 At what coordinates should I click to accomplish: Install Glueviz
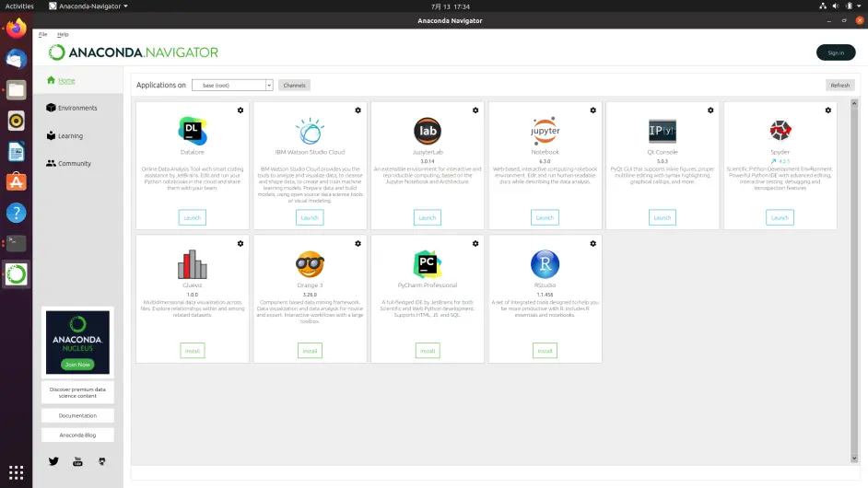[192, 351]
